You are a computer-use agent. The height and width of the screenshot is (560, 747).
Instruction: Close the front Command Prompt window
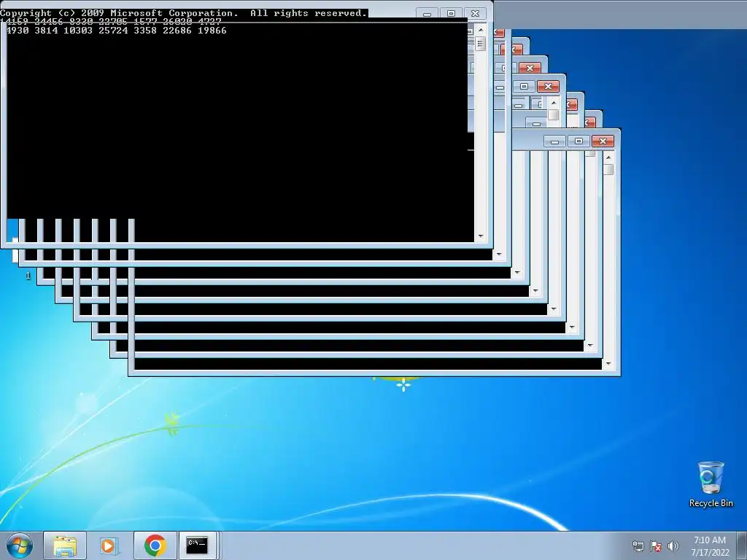475,14
